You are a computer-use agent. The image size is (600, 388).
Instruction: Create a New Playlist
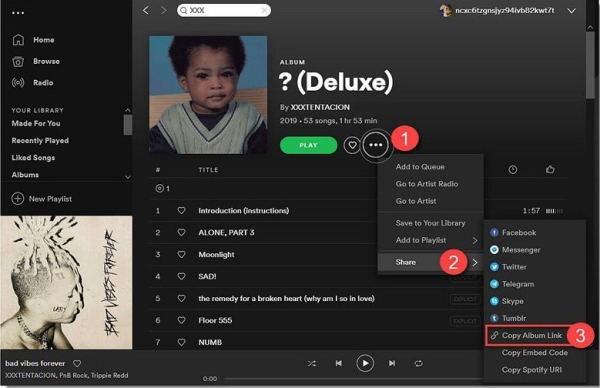(x=42, y=199)
